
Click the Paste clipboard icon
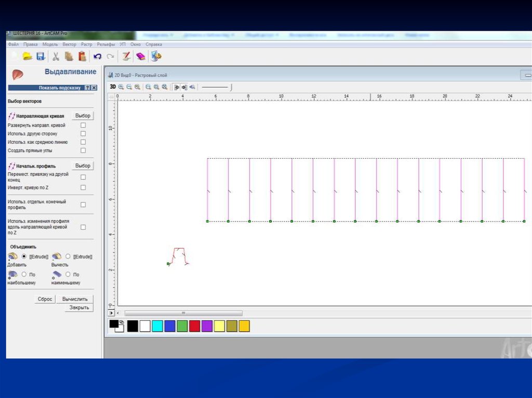(x=82, y=56)
